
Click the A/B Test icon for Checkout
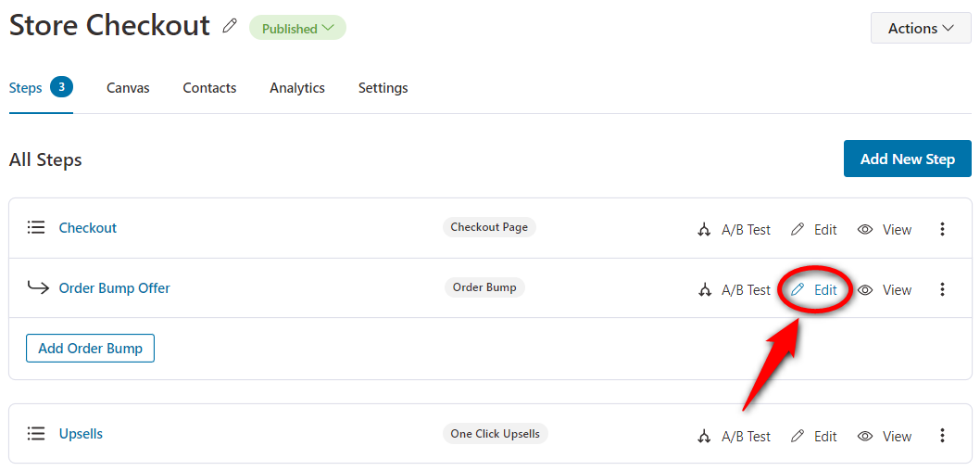(x=704, y=230)
